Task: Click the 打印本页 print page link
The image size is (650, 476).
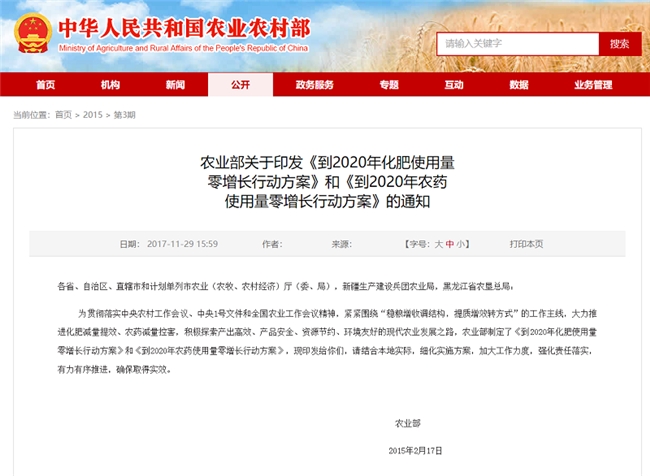Action: [x=526, y=244]
